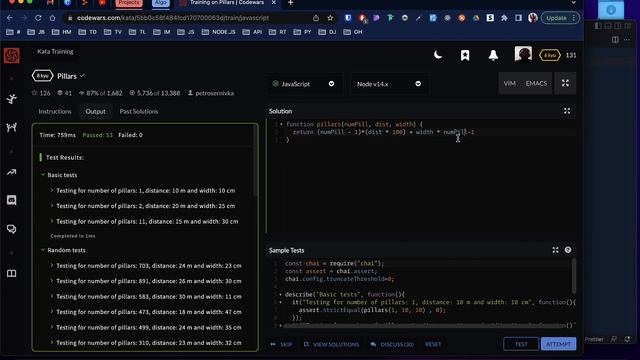Open the Algo tab group
This screenshot has height=360, width=640.
(x=161, y=3)
